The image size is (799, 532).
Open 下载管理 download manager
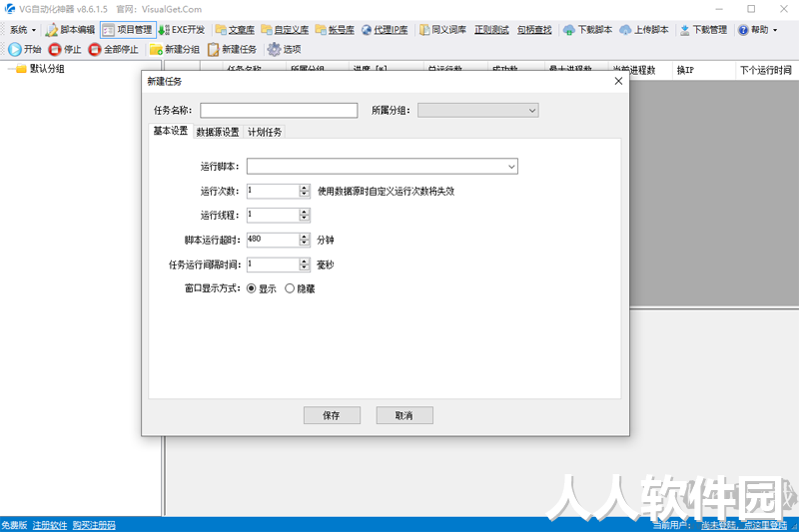pos(704,30)
